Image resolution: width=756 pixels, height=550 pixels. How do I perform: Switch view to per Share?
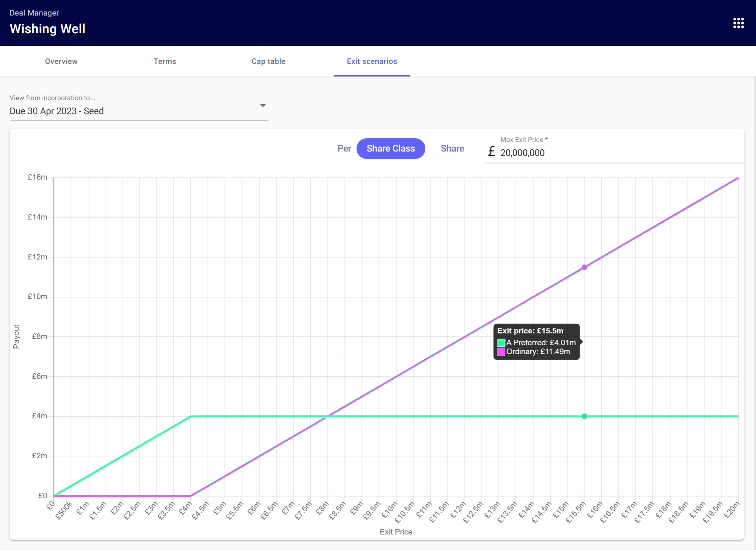coord(452,149)
